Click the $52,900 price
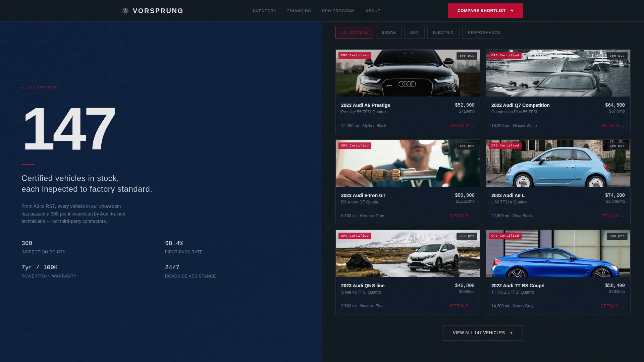This screenshot has height=362, width=644. 465,105
